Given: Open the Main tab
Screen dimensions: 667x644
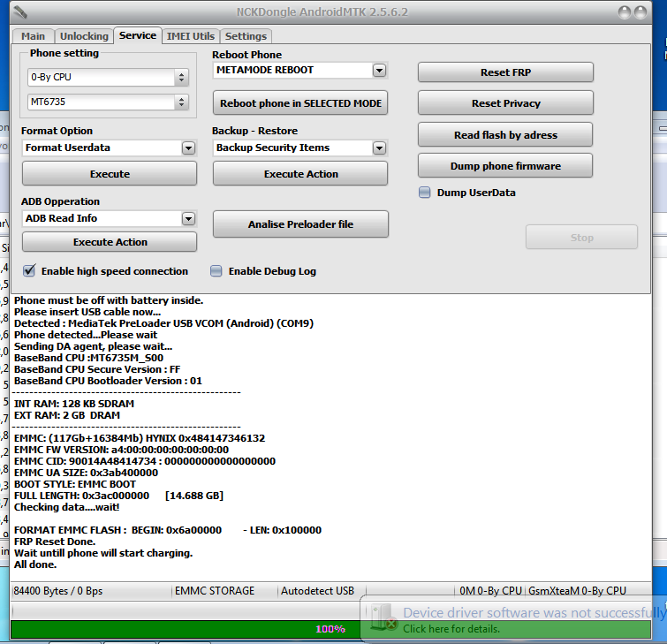Looking at the screenshot, I should tap(33, 36).
